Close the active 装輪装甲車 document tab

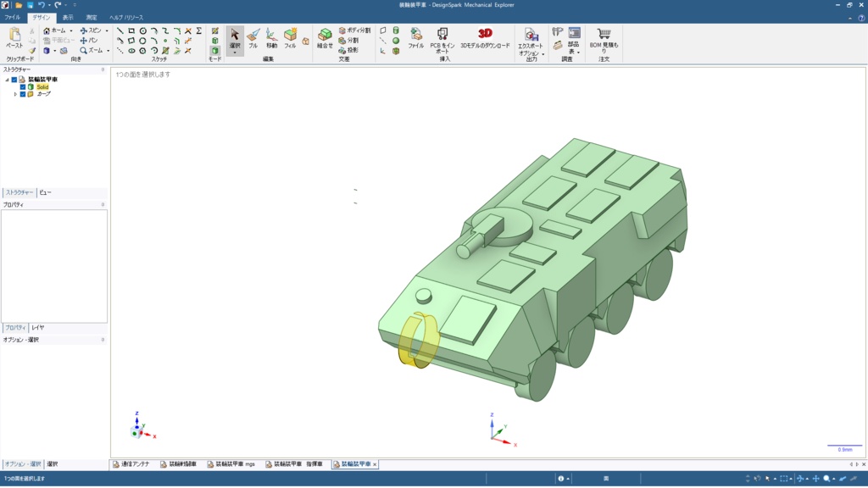[x=375, y=464]
